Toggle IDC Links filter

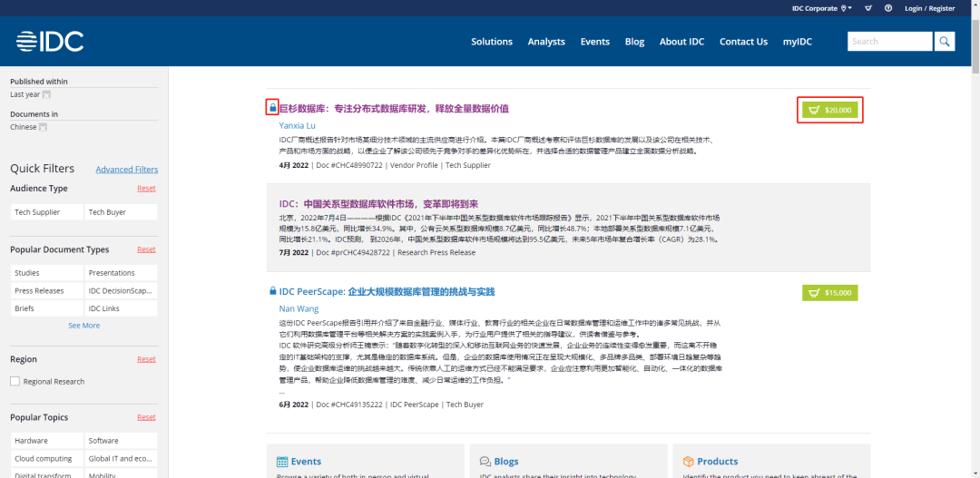[121, 308]
